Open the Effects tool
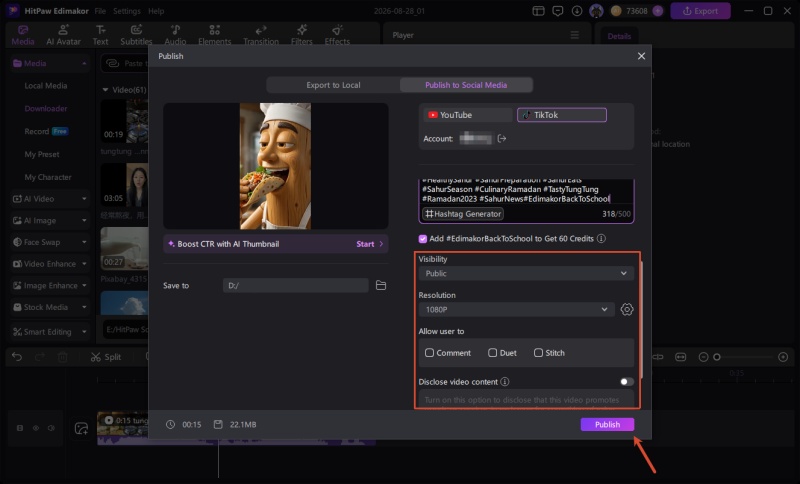This screenshot has height=484, width=800. pyautogui.click(x=337, y=35)
